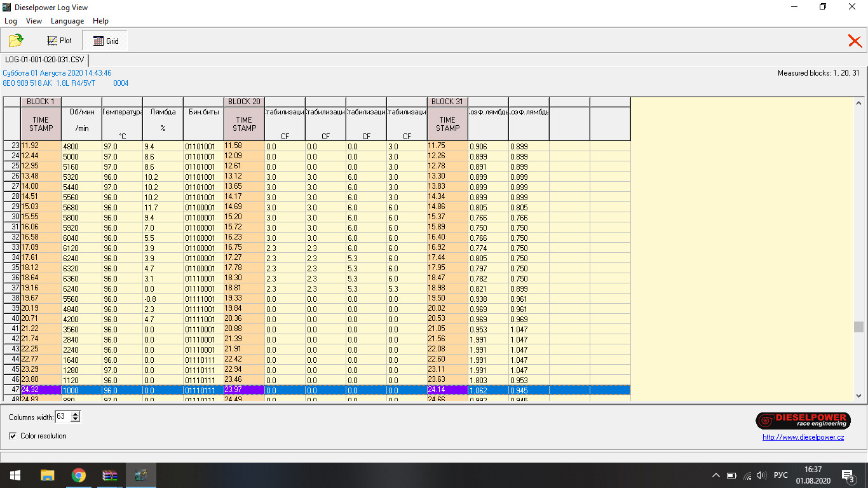The height and width of the screenshot is (488, 868).
Task: Select the Grid view button
Action: point(105,41)
